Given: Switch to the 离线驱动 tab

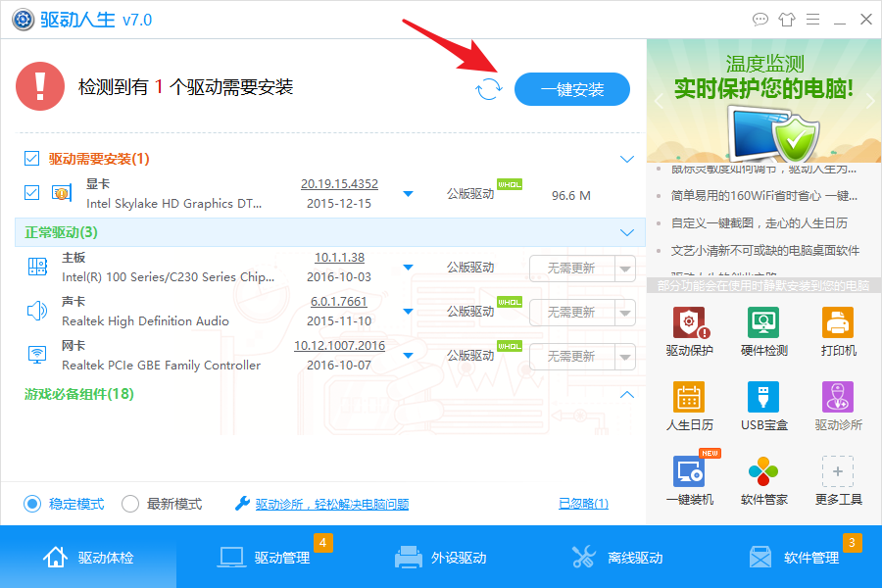Looking at the screenshot, I should [617, 557].
